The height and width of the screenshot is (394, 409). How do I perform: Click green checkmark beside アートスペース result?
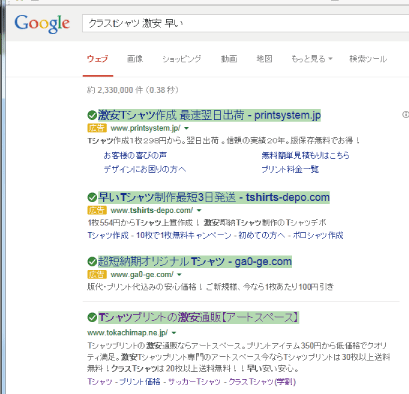point(92,317)
